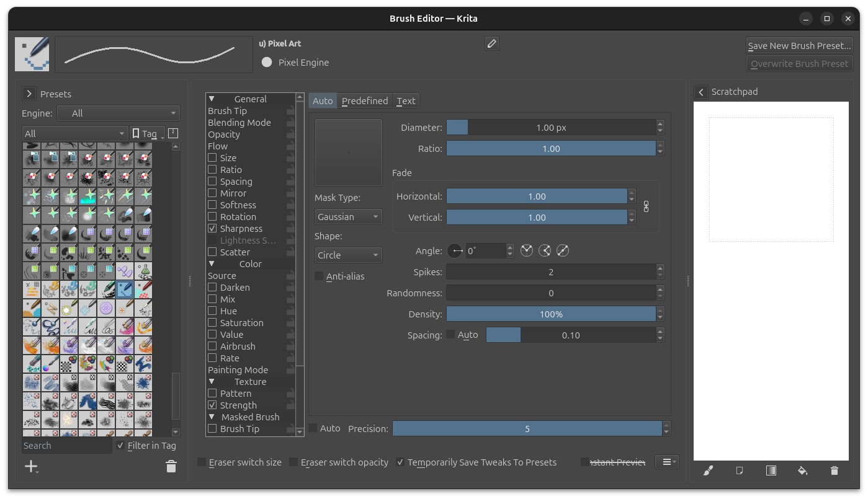Switch to the Auto brush tab
This screenshot has width=868, height=499.
(x=323, y=101)
